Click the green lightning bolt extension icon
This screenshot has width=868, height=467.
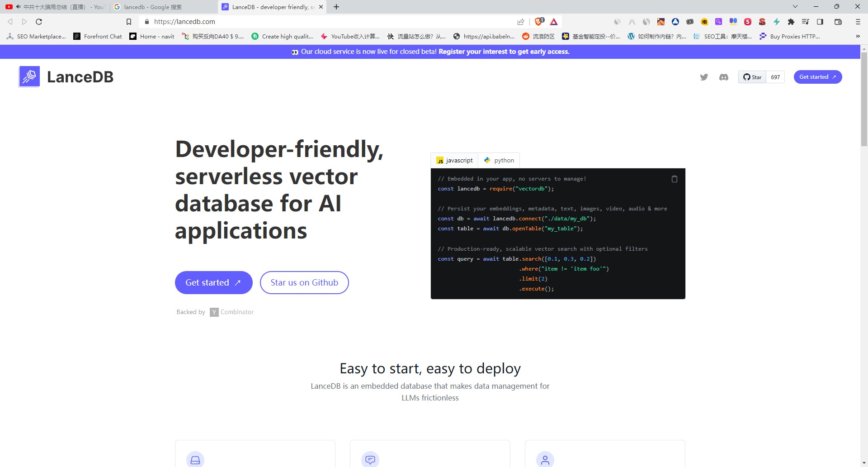tap(777, 22)
